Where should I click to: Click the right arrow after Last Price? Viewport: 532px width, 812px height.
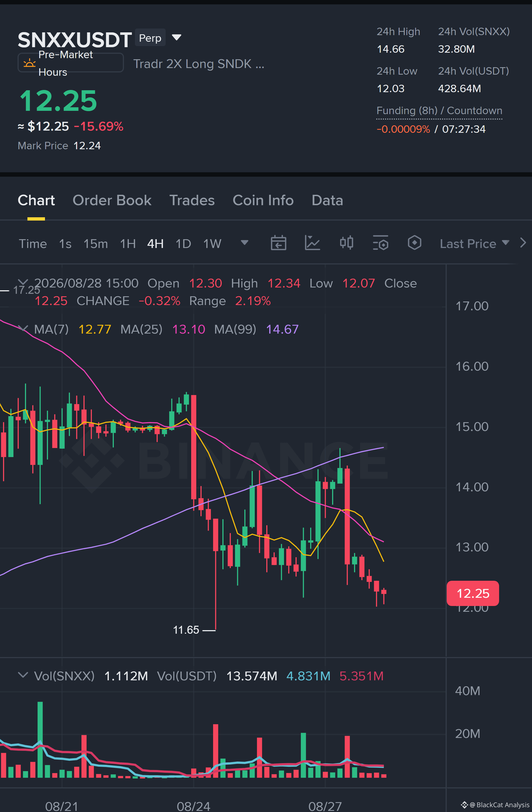point(523,243)
